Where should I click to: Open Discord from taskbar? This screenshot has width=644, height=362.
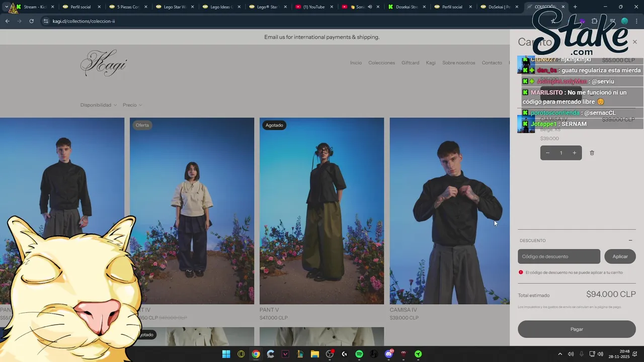388,354
